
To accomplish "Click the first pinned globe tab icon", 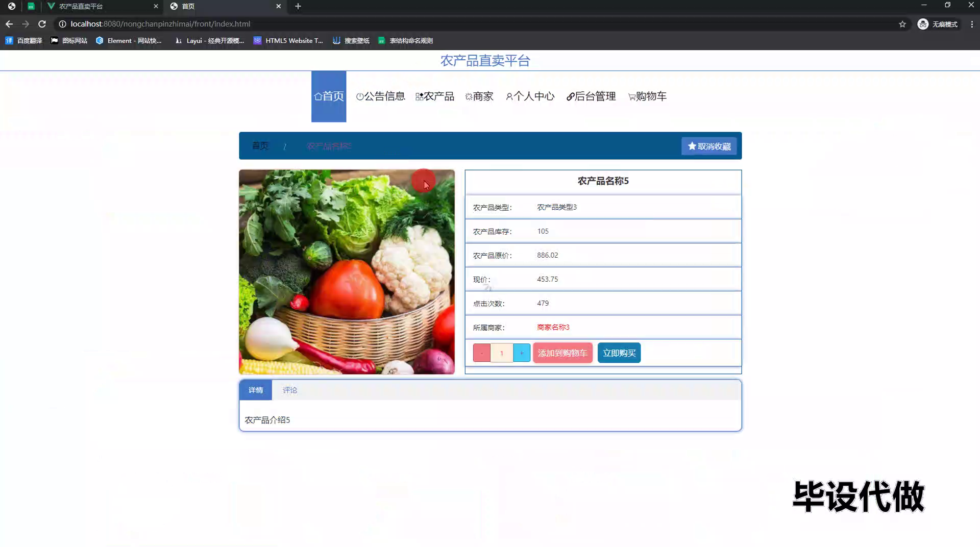I will tap(11, 6).
